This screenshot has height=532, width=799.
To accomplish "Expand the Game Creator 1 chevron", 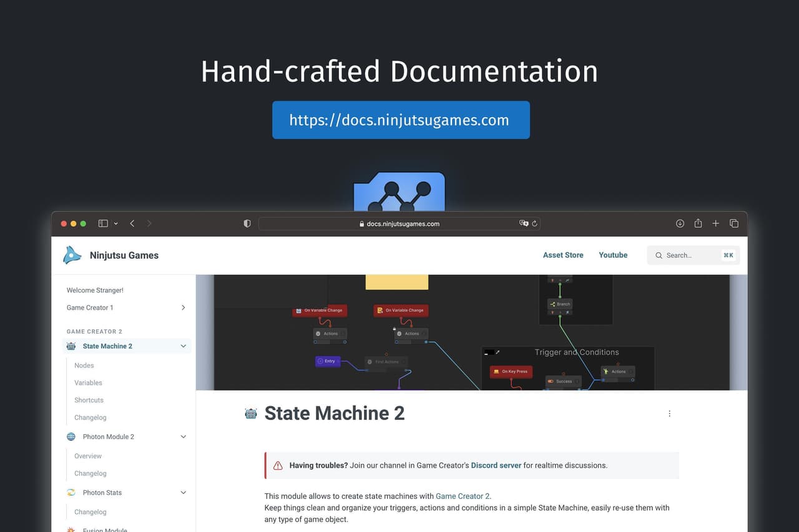I will point(183,307).
